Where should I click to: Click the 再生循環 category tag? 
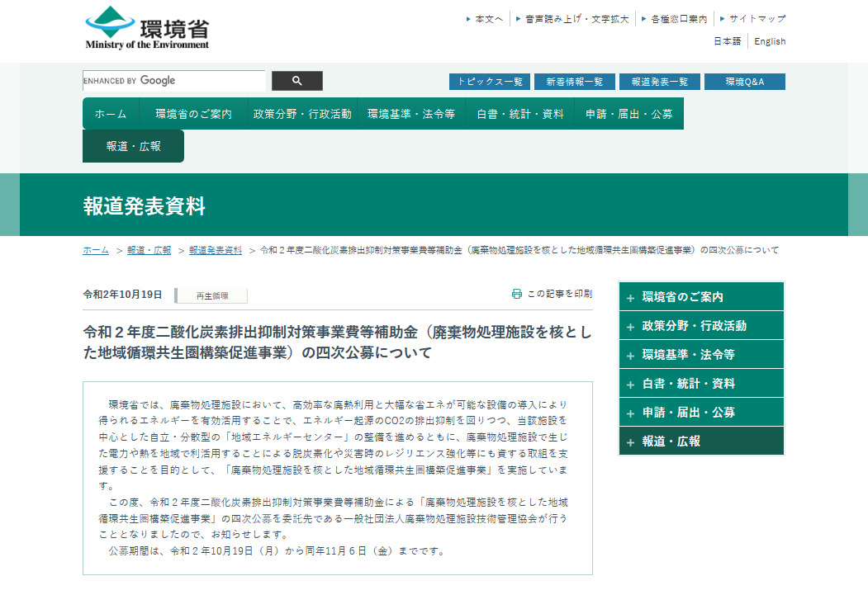click(x=212, y=295)
